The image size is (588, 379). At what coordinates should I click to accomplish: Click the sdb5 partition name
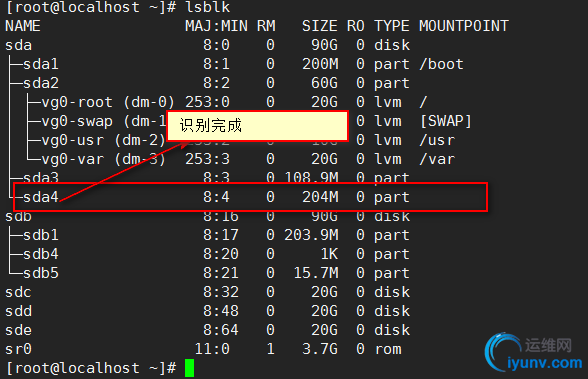(x=41, y=273)
